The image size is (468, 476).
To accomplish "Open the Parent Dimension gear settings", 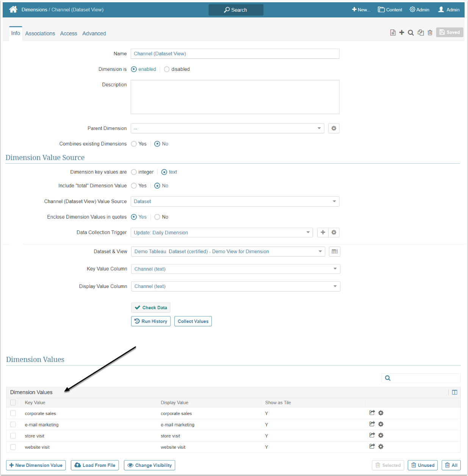I will click(333, 128).
